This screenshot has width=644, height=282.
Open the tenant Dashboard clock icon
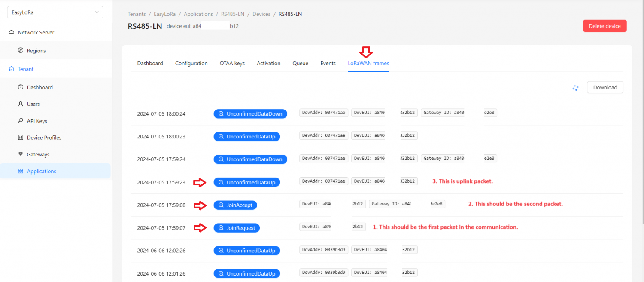pos(21,87)
